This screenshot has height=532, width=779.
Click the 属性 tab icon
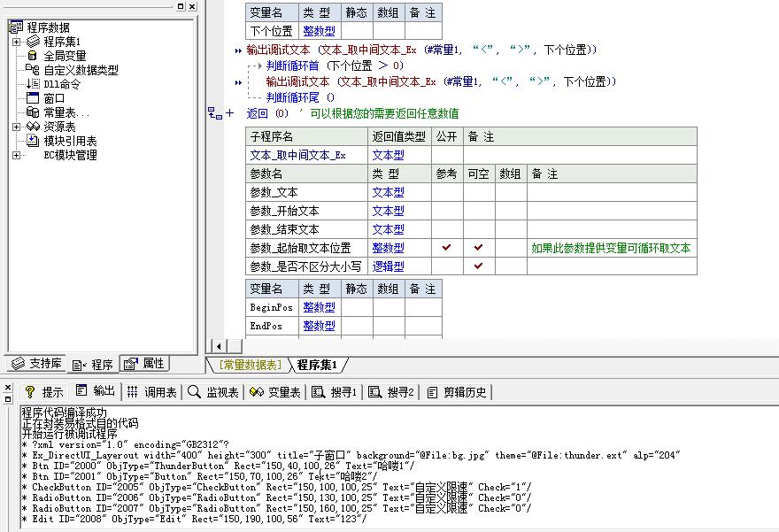pos(131,364)
